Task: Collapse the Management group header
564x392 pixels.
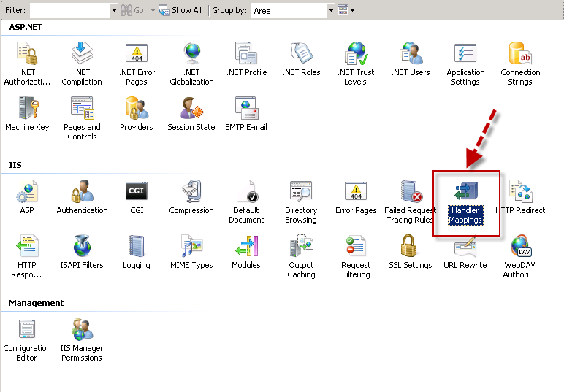Action: pos(36,303)
